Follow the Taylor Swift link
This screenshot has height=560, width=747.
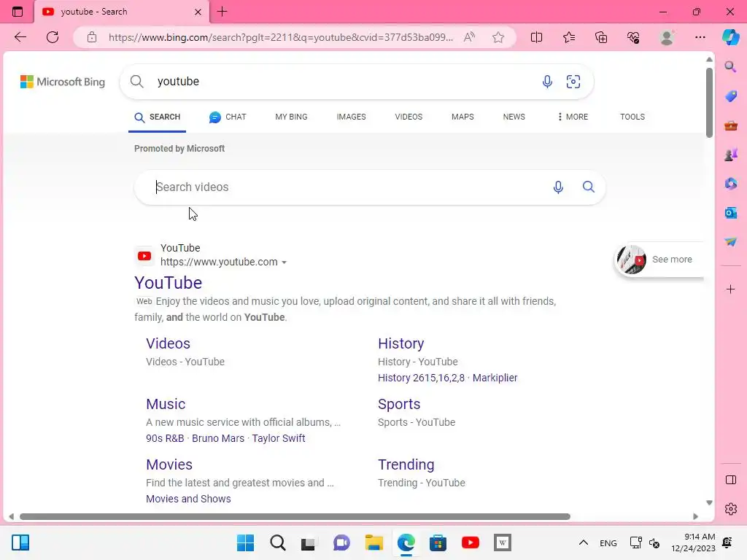point(278,438)
